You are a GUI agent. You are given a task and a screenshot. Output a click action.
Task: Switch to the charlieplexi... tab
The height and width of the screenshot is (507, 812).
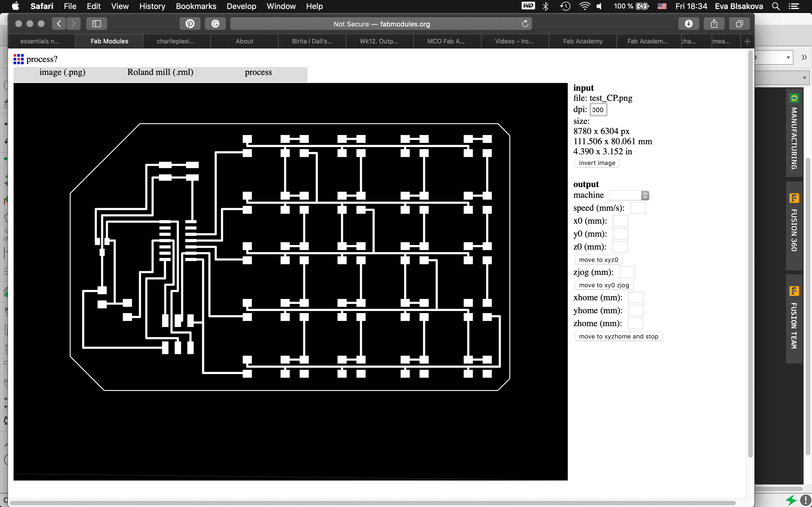[175, 41]
